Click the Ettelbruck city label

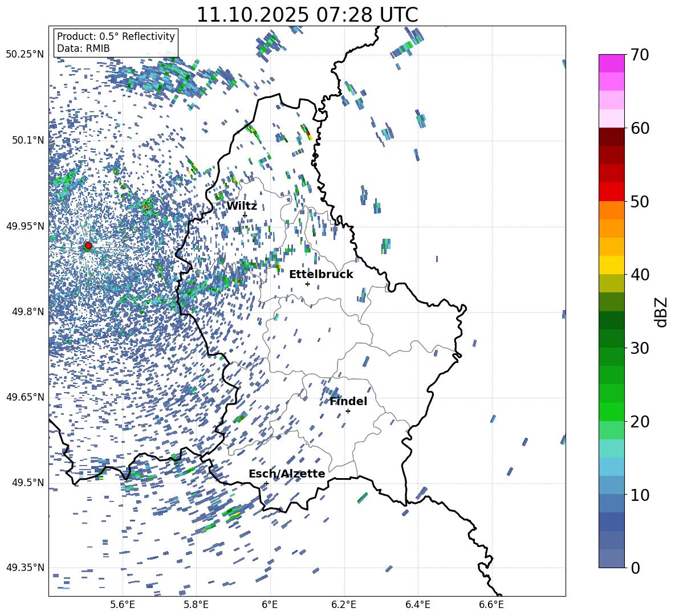click(x=321, y=274)
